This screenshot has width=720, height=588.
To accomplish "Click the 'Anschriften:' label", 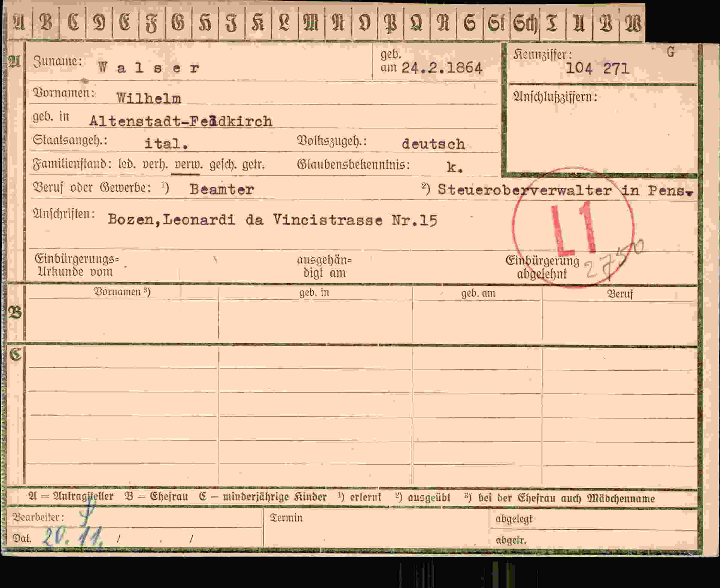I will (x=64, y=214).
